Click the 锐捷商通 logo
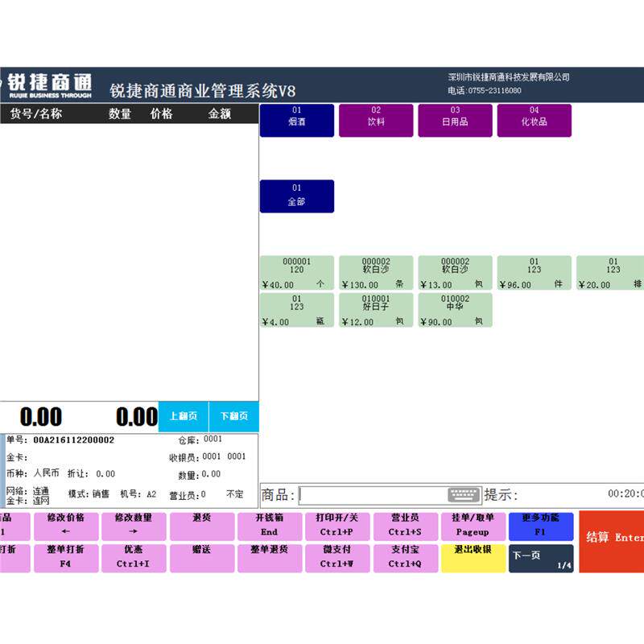 [49, 85]
